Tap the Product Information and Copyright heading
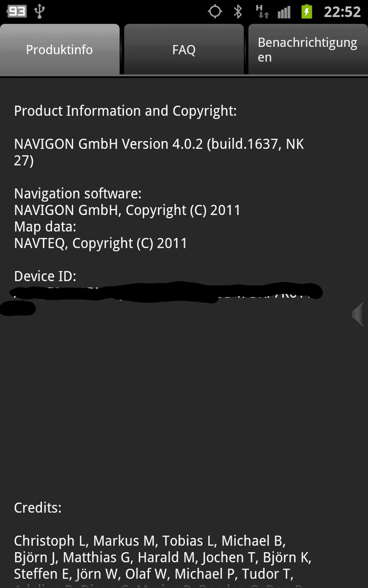Viewport: 368px width, 588px height. [x=125, y=111]
